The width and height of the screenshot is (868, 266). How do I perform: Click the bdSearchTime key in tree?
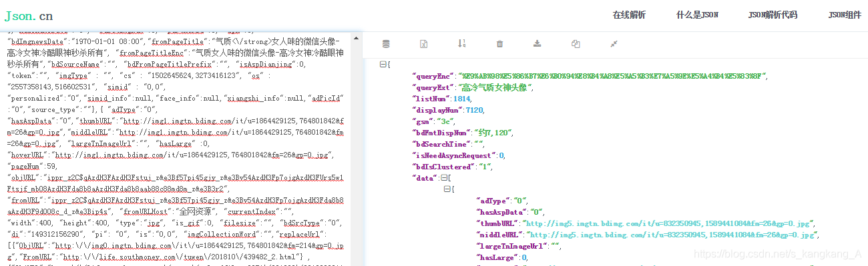pos(441,144)
